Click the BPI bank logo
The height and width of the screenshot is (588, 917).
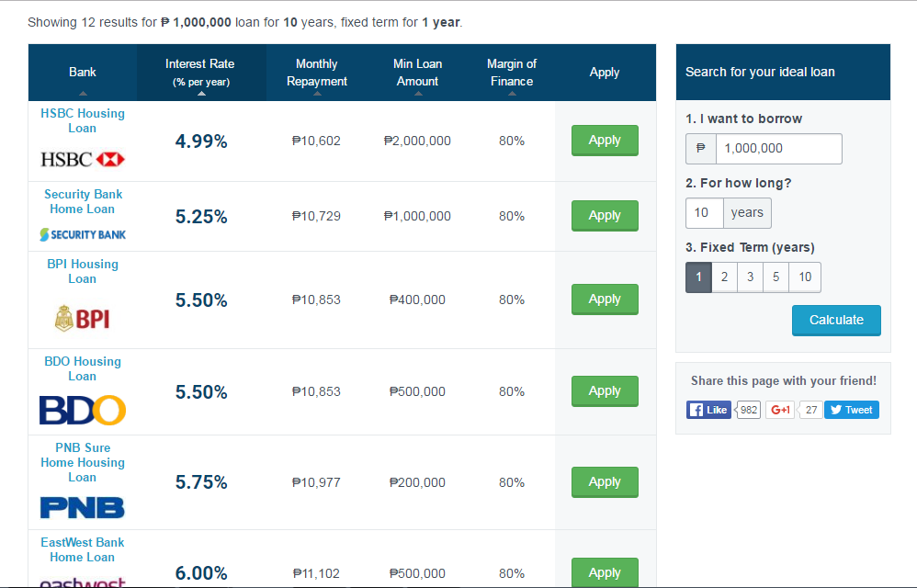[83, 319]
